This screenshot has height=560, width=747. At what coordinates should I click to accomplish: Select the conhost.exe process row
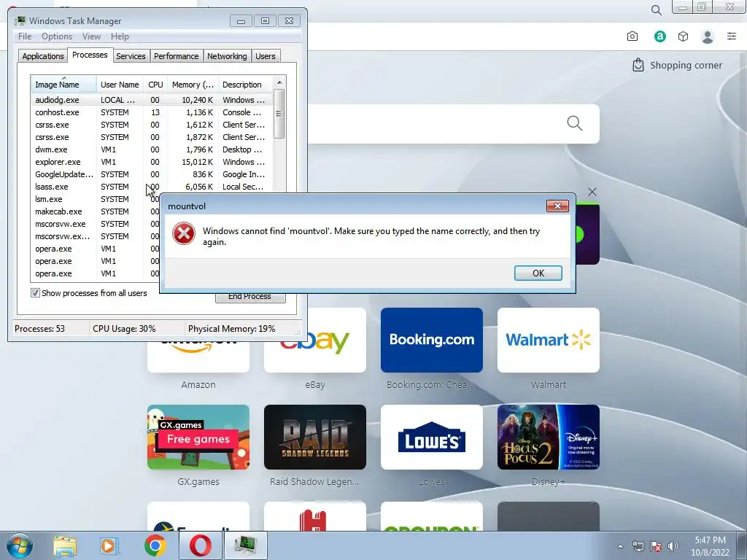[x=152, y=112]
